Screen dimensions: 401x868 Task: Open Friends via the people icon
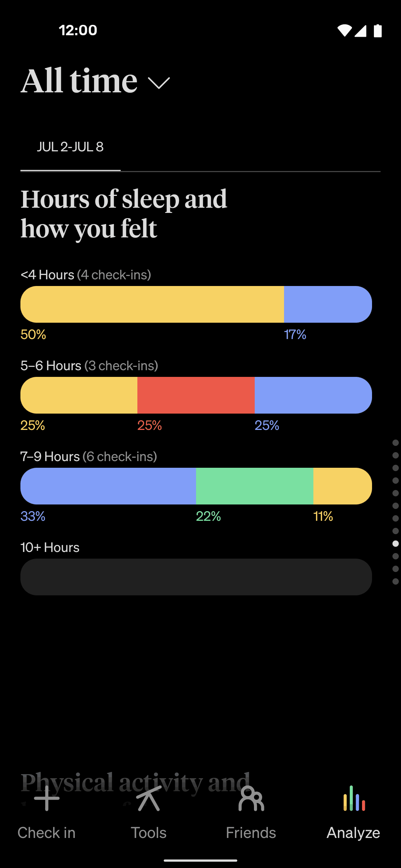click(x=251, y=798)
